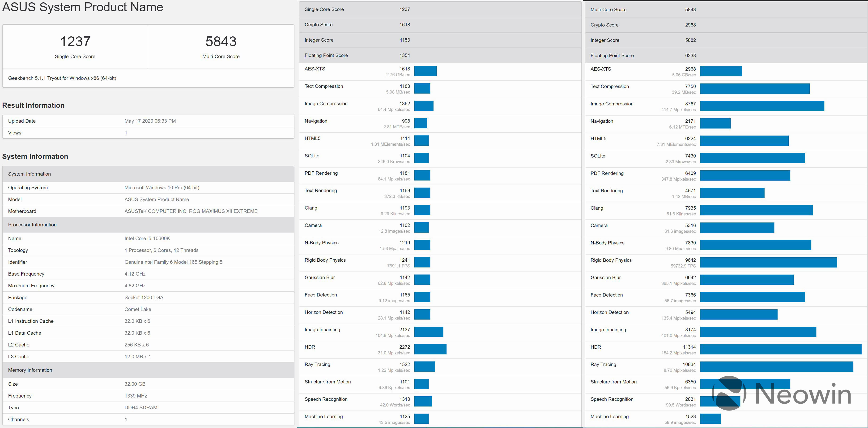Click the multi-core PDF Rendering label

pos(607,173)
